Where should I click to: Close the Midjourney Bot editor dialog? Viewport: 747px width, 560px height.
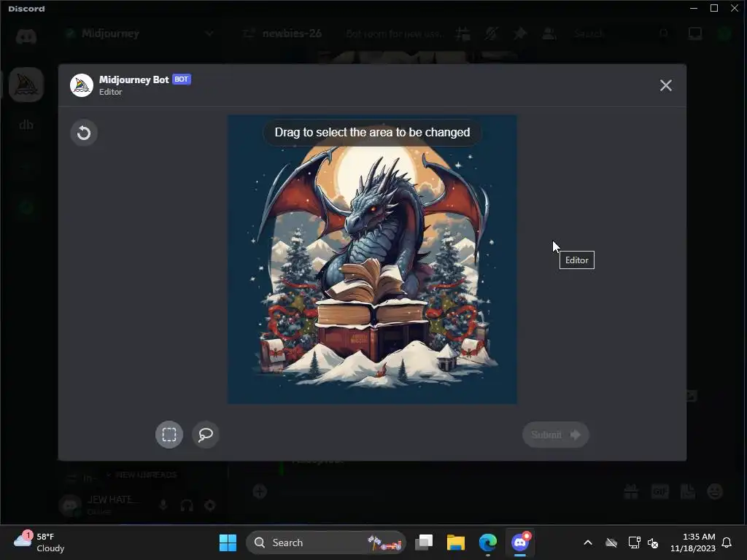coord(665,85)
